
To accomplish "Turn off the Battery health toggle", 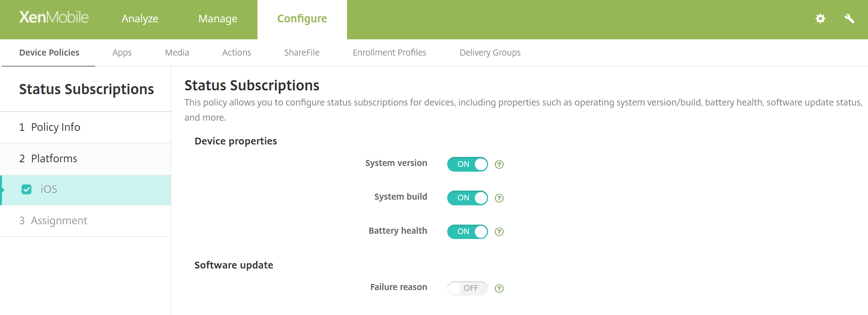I will pyautogui.click(x=467, y=231).
